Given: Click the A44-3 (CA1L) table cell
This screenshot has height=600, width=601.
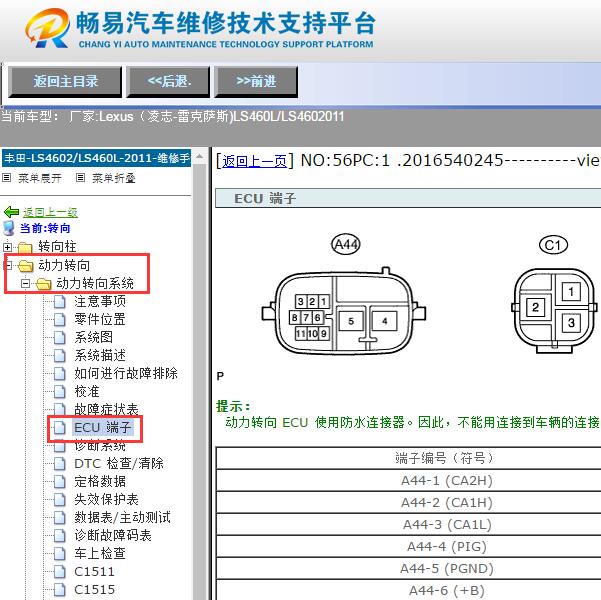Looking at the screenshot, I should point(409,524).
